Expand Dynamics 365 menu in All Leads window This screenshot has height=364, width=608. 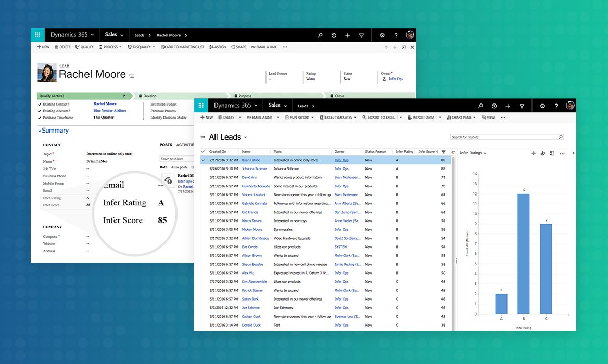click(x=235, y=106)
